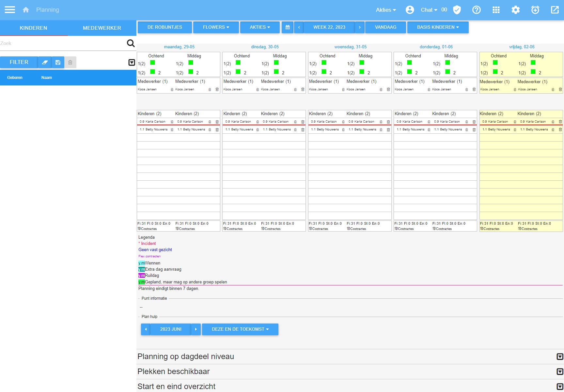This screenshot has height=392, width=564.
Task: Open the calendar date picker icon
Action: pyautogui.click(x=288, y=27)
